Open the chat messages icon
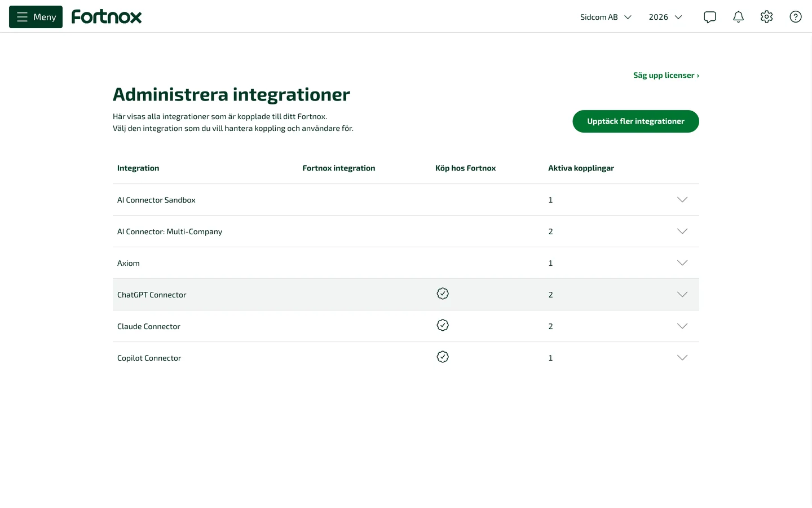Image resolution: width=812 pixels, height=508 pixels. [x=710, y=17]
